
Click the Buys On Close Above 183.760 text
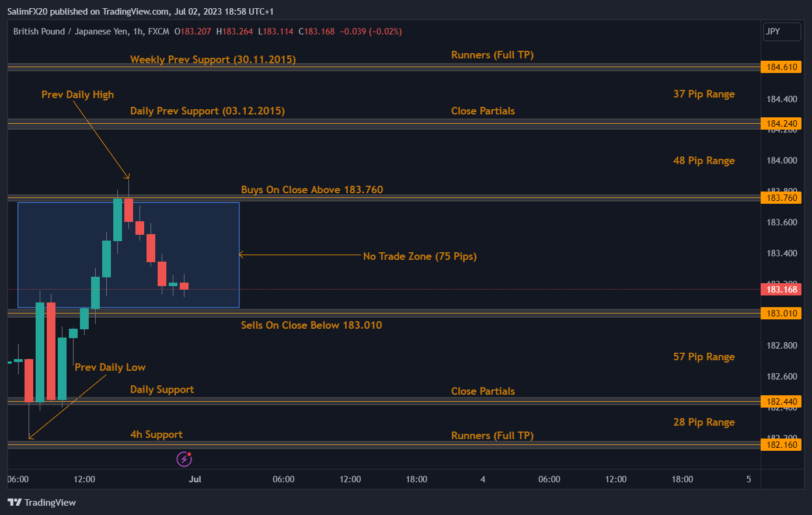[x=312, y=190]
